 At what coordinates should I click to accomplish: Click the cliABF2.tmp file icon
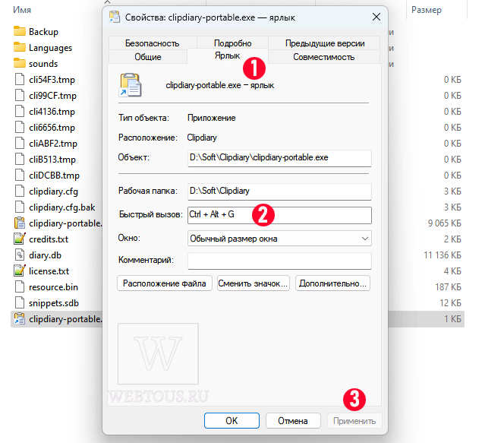pyautogui.click(x=20, y=143)
